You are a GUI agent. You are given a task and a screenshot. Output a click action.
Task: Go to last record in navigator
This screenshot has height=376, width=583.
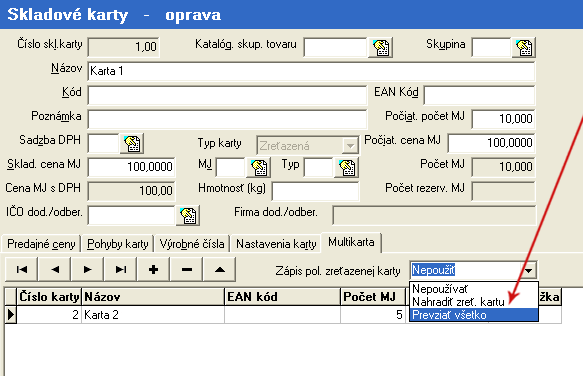pos(121,269)
